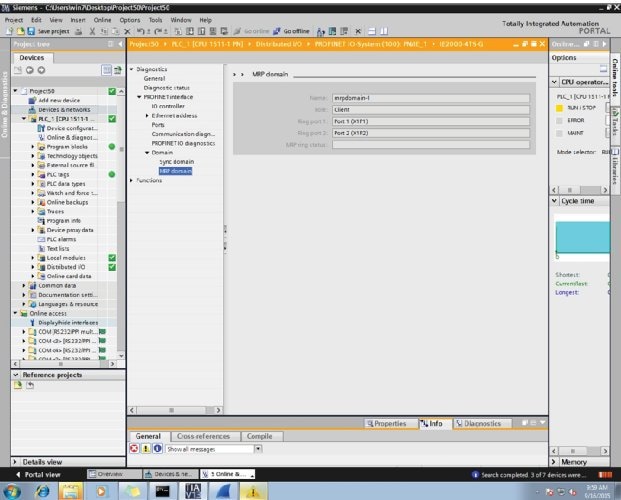Create a new project with the toolbar icon
Screen dimensions: 621x500
coord(10,31)
